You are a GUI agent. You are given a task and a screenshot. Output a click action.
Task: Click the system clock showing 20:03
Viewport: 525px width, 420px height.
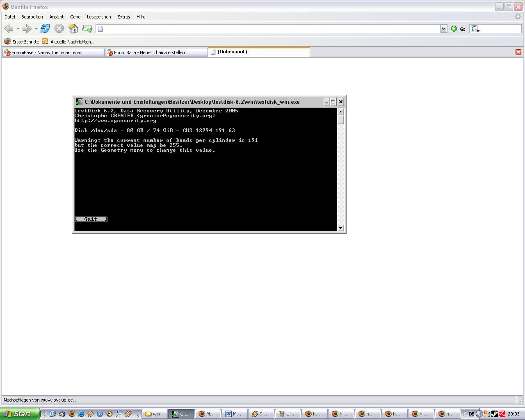click(x=514, y=414)
